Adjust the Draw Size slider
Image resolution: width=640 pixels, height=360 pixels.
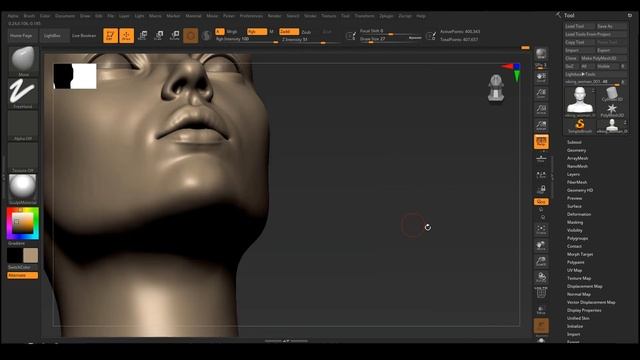coord(391,39)
